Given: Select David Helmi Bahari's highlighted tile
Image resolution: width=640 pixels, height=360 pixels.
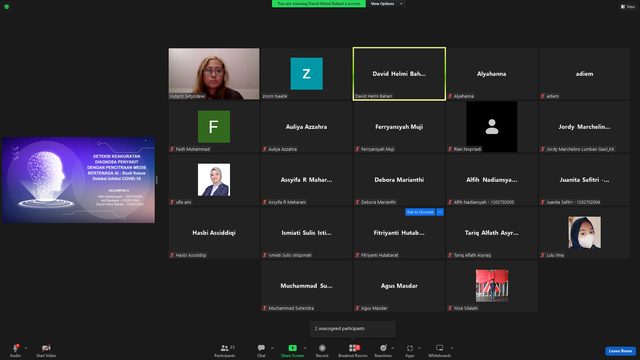Looking at the screenshot, I should (x=399, y=74).
